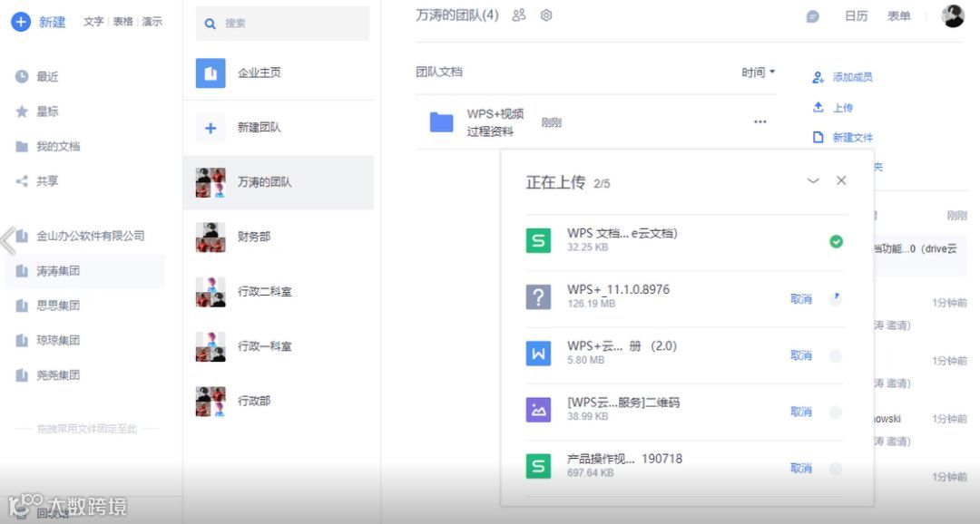Select 行政二科室 team
The image size is (980, 524).
point(279,292)
